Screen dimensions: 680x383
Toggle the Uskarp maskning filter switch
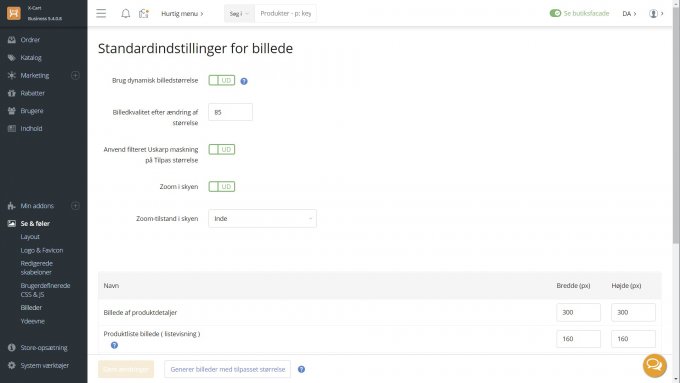222,149
